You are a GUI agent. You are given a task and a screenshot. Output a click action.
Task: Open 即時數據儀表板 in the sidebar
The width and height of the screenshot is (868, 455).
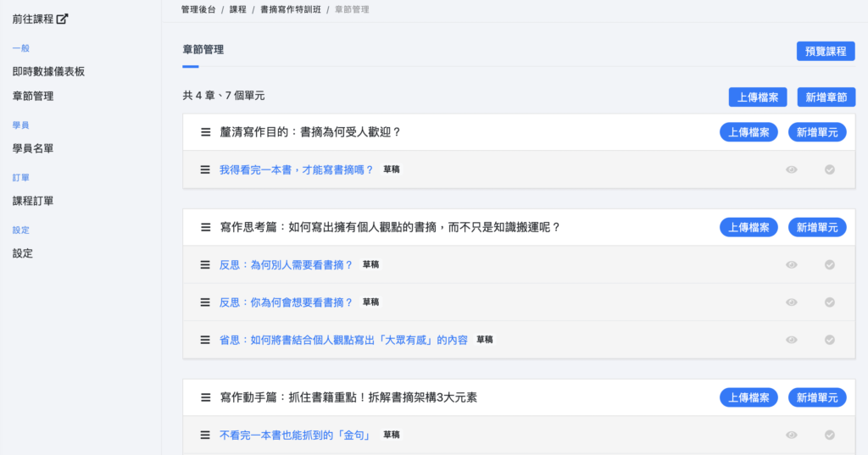(48, 71)
